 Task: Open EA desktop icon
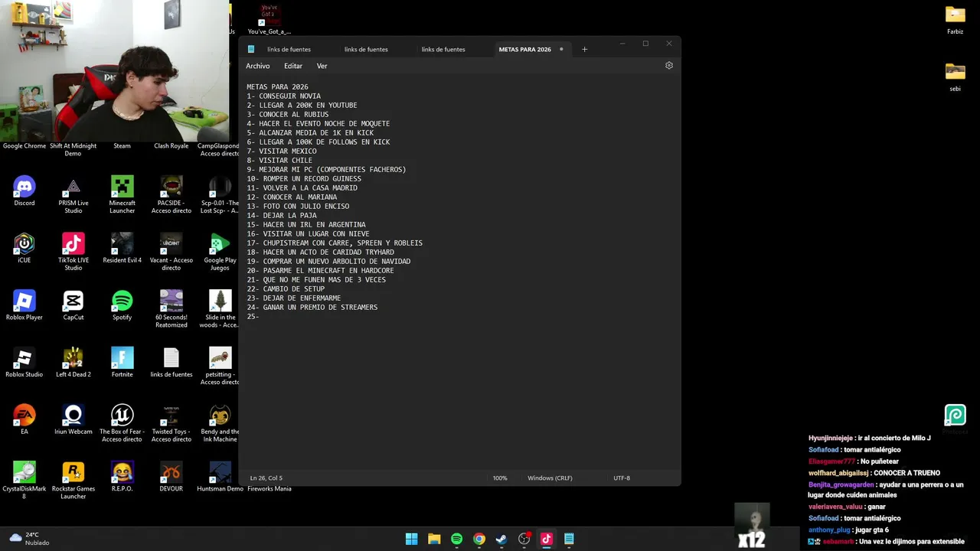pos(24,419)
